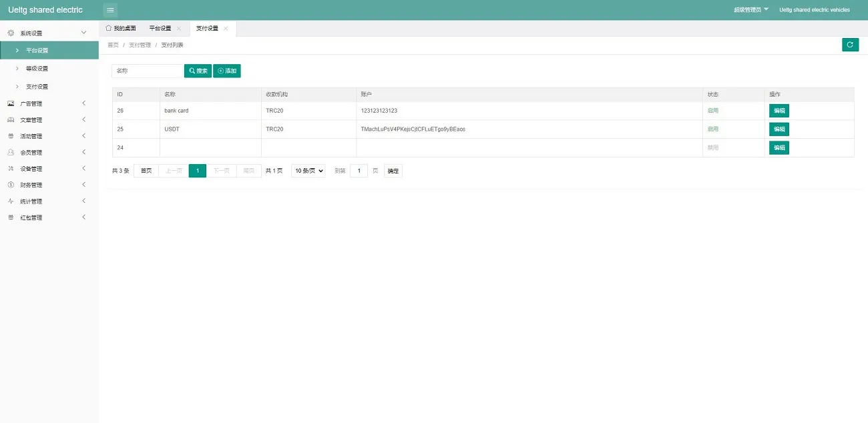Select the 统计管理 statistics icon
The width and height of the screenshot is (868, 423).
click(x=11, y=201)
